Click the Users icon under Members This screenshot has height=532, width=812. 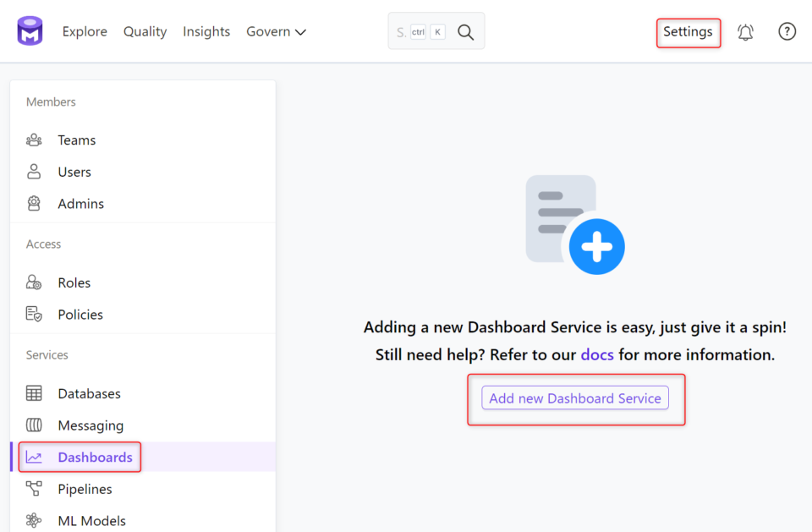(34, 172)
